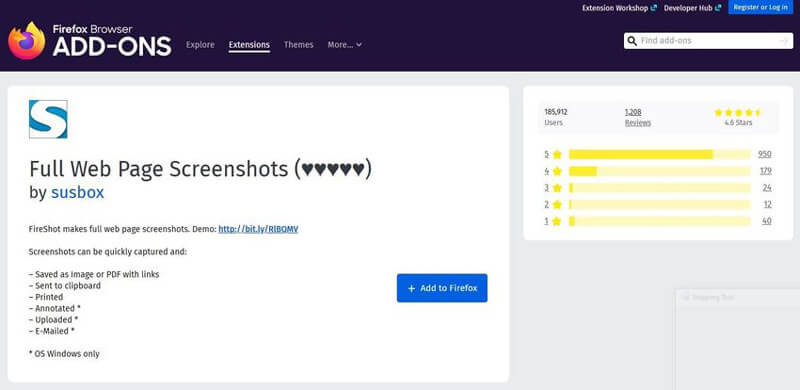This screenshot has width=800, height=390.
Task: Click the 5-star rating row star
Action: [557, 154]
